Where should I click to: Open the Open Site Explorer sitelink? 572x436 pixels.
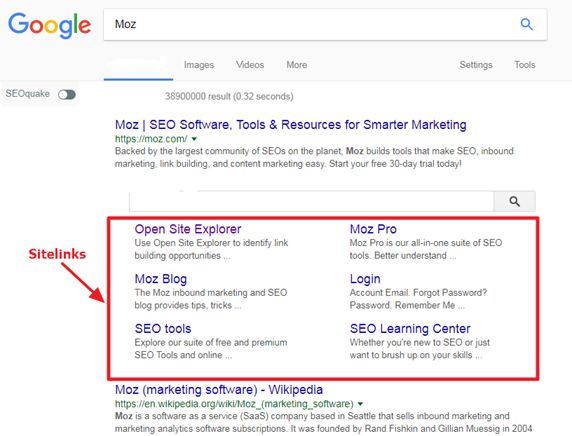click(x=188, y=229)
